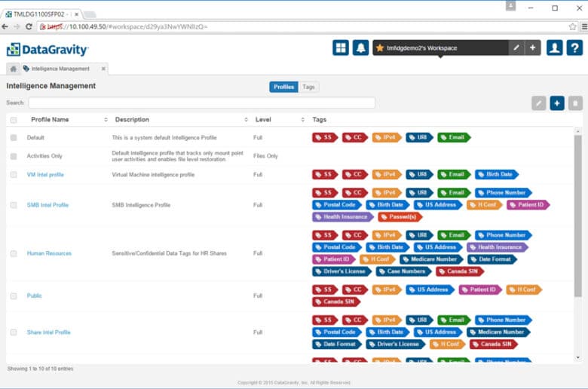Sort by Description column arrows
Viewport: 588px width, 389px height.
pyautogui.click(x=246, y=120)
